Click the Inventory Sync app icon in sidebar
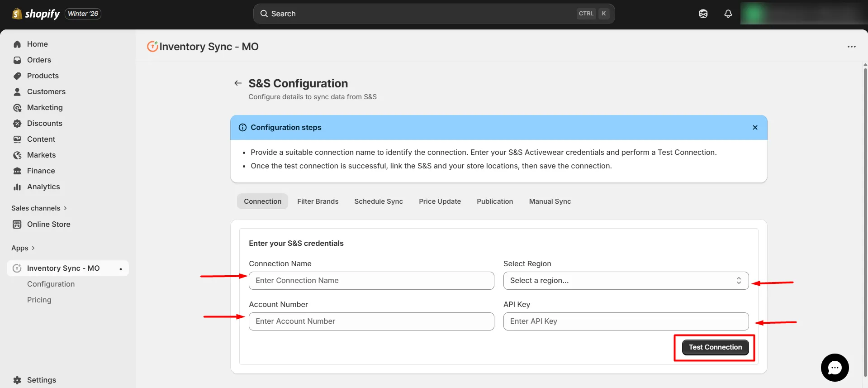 click(x=17, y=268)
